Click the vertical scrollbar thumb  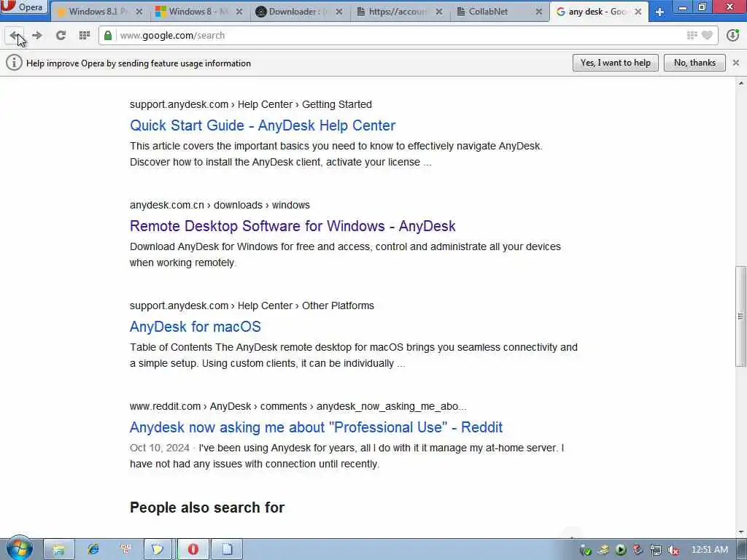740,316
